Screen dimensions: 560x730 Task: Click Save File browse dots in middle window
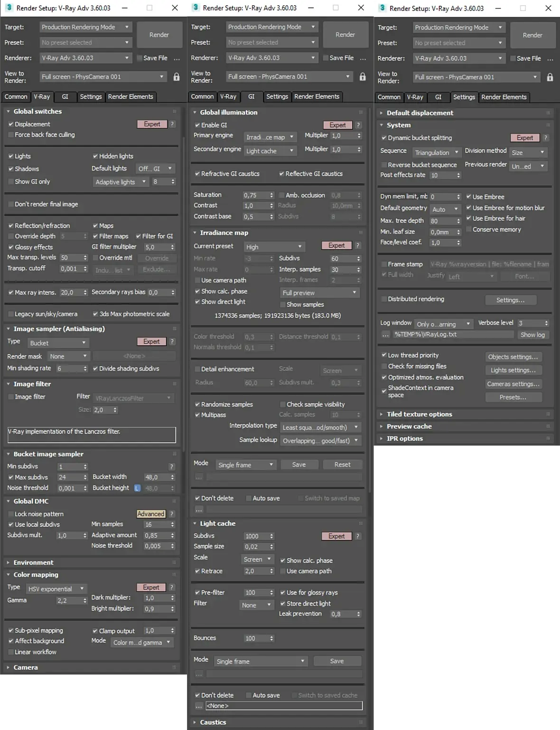pos(363,58)
